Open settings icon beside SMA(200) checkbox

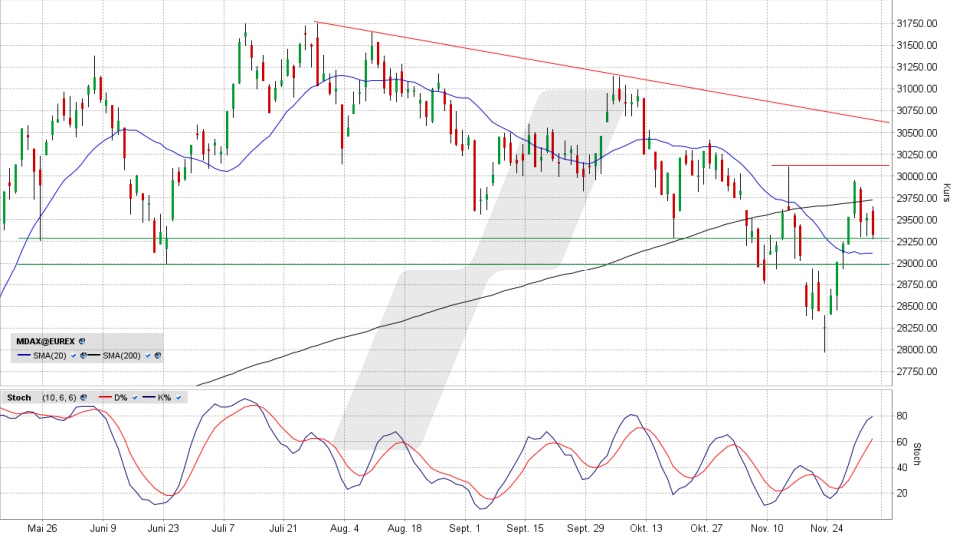[x=158, y=355]
